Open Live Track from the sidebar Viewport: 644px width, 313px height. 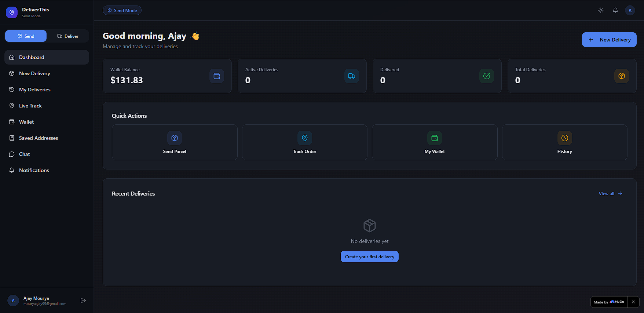(x=30, y=106)
